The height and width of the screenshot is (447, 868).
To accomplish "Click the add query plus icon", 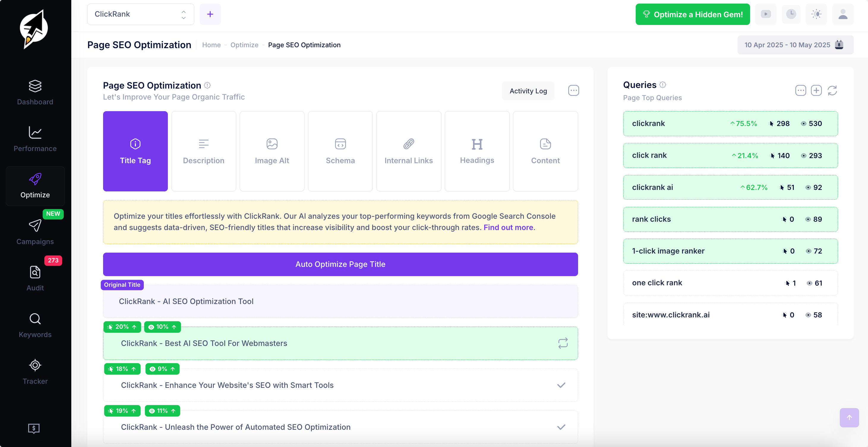I will (x=816, y=91).
